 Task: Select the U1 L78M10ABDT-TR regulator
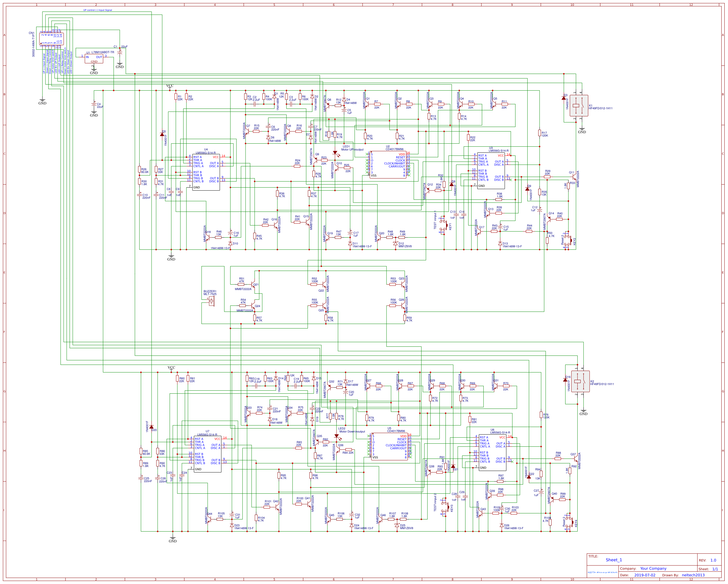coord(94,59)
